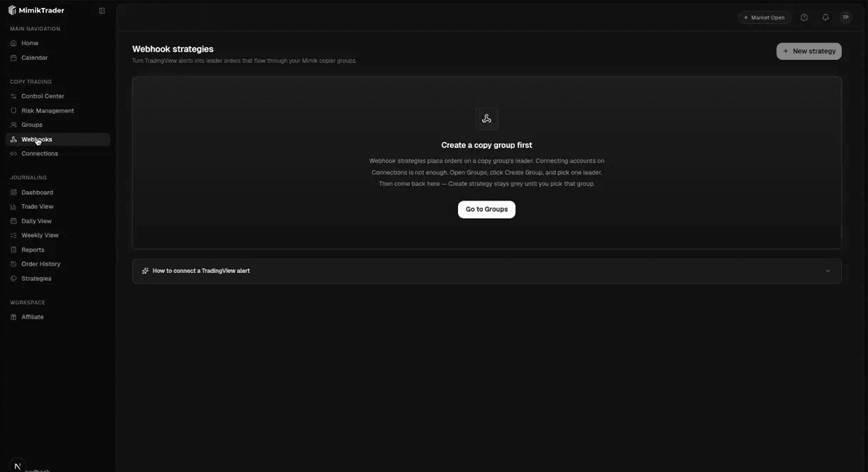The width and height of the screenshot is (868, 472).
Task: Open Risk Management page
Action: point(58,111)
